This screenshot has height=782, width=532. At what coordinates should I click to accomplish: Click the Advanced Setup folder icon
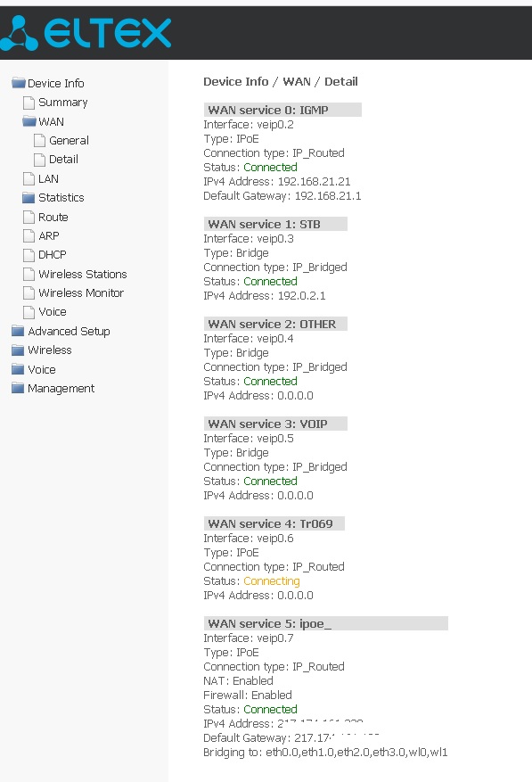click(x=18, y=331)
